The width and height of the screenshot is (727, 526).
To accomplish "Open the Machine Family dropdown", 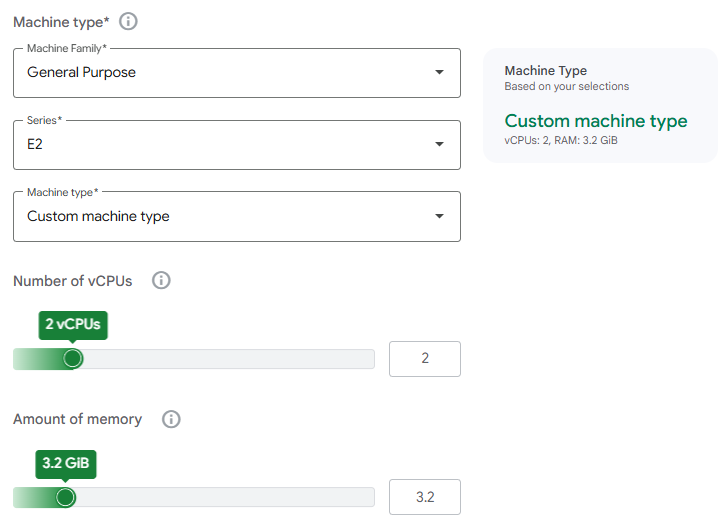I will coord(237,73).
